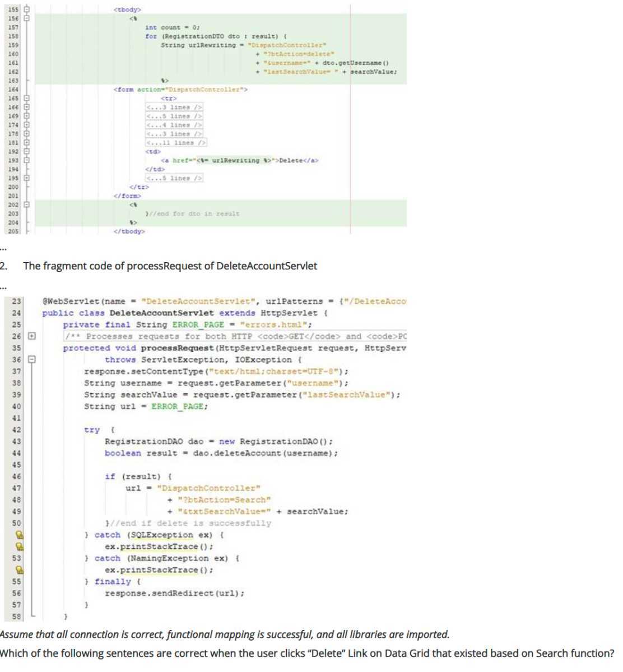Select the lightbulb hint icon next to the first printStackTrace call

pos(18,547)
